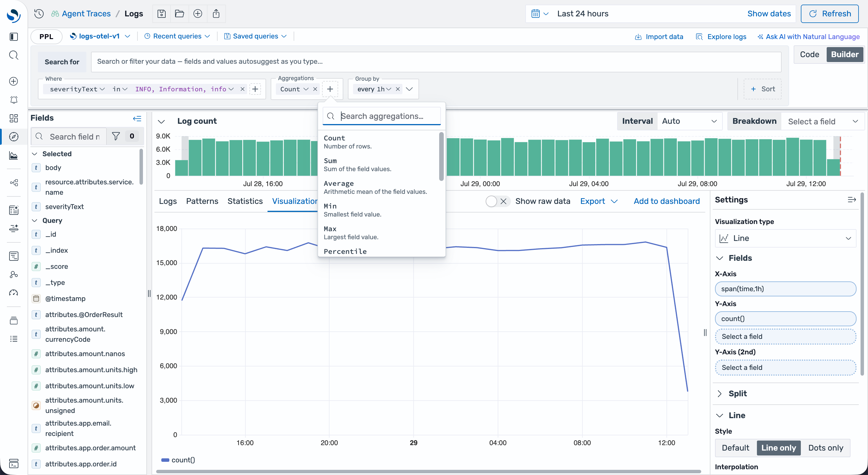Click the sidebar plus circle icon
868x475 pixels.
(13, 81)
